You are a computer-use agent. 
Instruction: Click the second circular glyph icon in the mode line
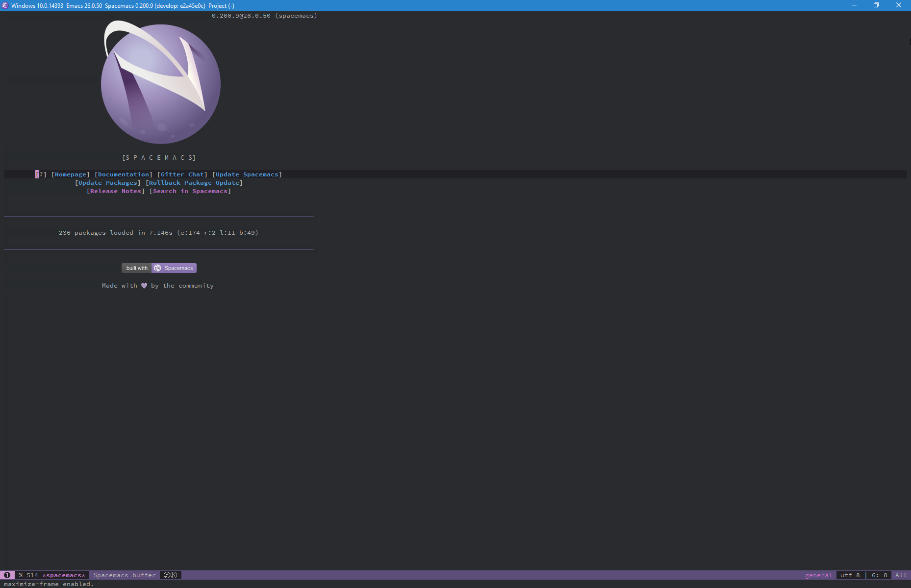tap(174, 575)
